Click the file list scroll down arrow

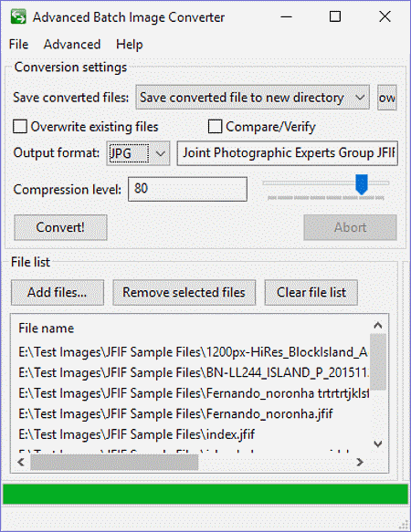click(x=378, y=443)
